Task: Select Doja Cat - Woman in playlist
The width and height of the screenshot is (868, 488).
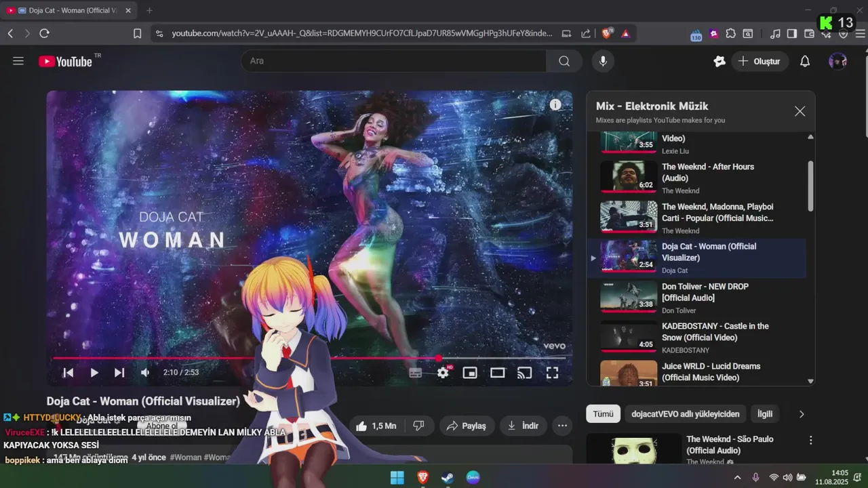Action: (696, 258)
